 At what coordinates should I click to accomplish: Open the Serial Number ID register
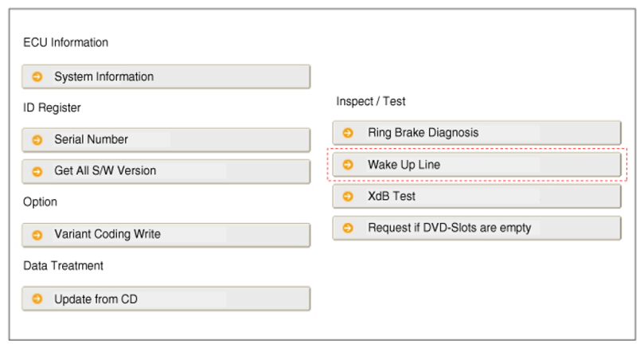[x=166, y=139]
